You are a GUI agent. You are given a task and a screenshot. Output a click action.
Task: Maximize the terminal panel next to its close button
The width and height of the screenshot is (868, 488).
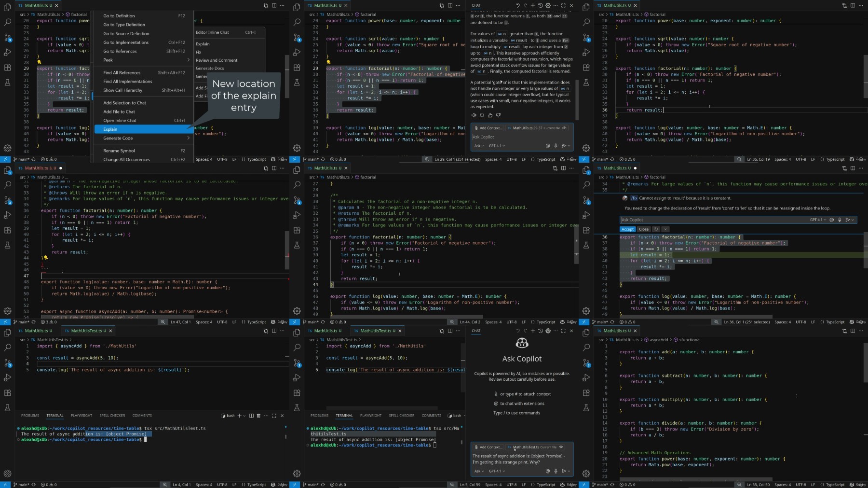pyautogui.click(x=274, y=416)
